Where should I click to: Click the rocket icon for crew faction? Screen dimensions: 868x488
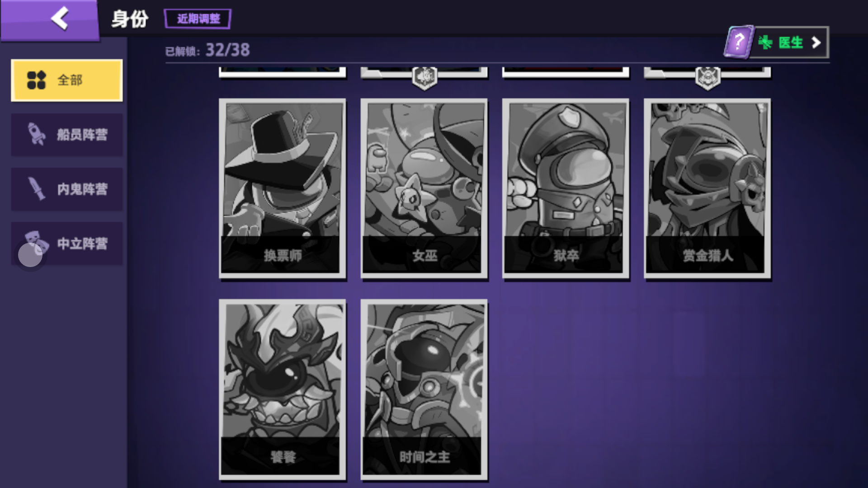pyautogui.click(x=37, y=134)
